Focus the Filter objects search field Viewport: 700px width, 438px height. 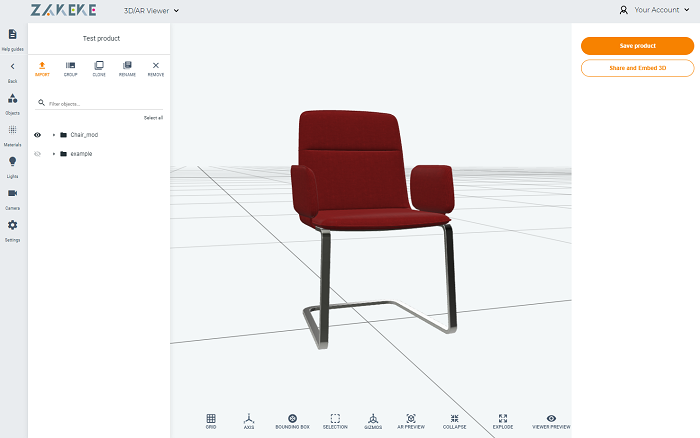[99, 104]
